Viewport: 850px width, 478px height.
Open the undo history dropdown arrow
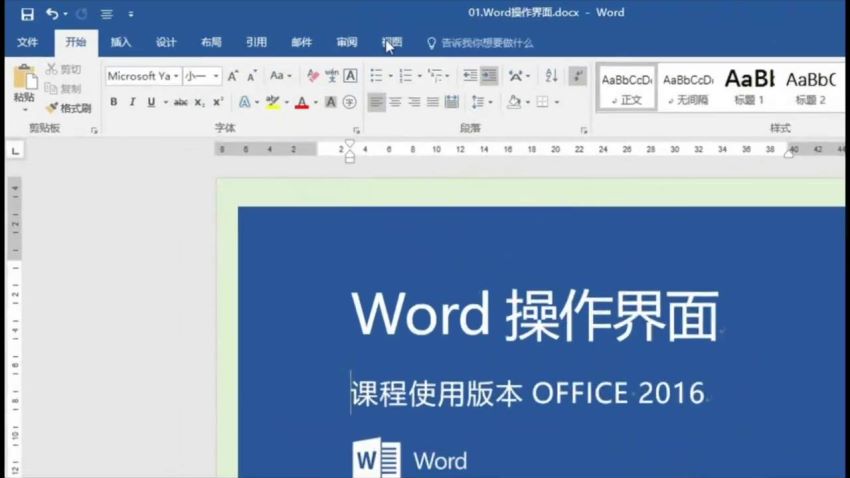(x=66, y=14)
